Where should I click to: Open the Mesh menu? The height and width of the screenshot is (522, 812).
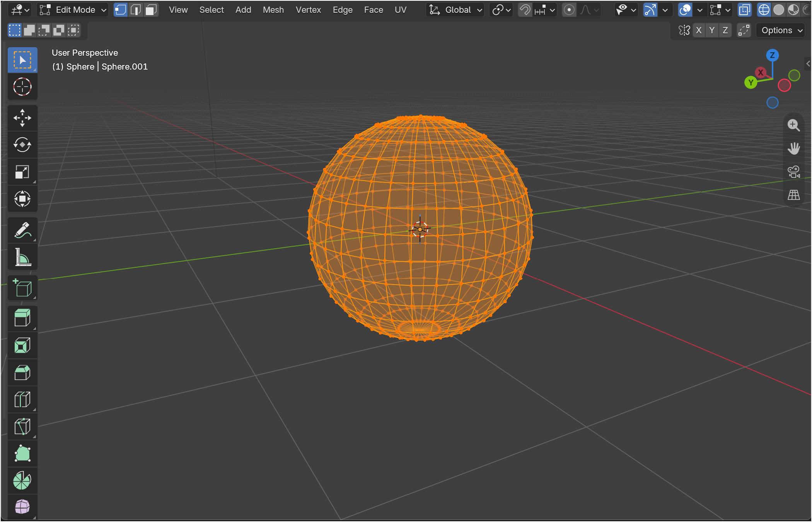(x=273, y=10)
